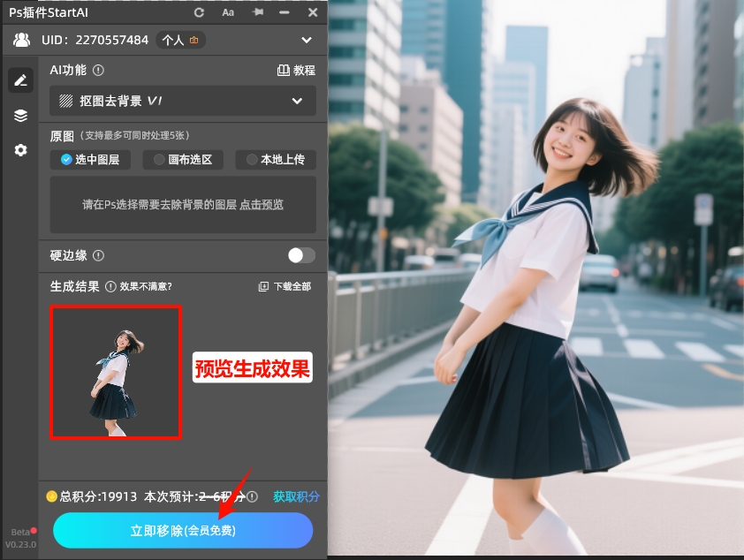
Task: Select the pen editing tool in left sidebar
Action: tap(19, 79)
